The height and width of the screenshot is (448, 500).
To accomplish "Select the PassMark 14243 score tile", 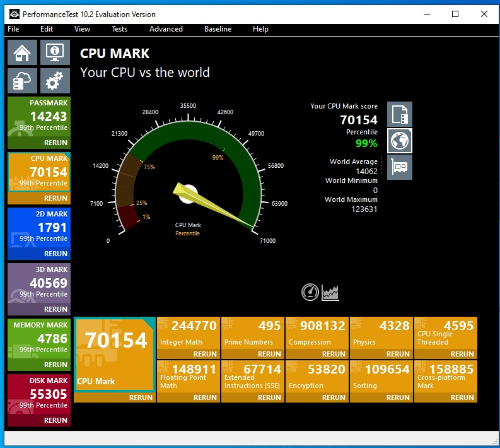I will 39,117.
